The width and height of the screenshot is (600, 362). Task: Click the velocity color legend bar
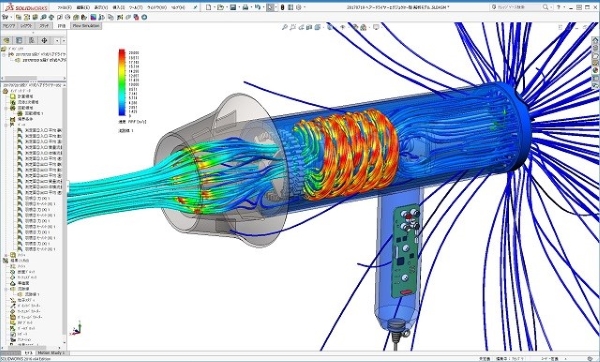[122, 82]
